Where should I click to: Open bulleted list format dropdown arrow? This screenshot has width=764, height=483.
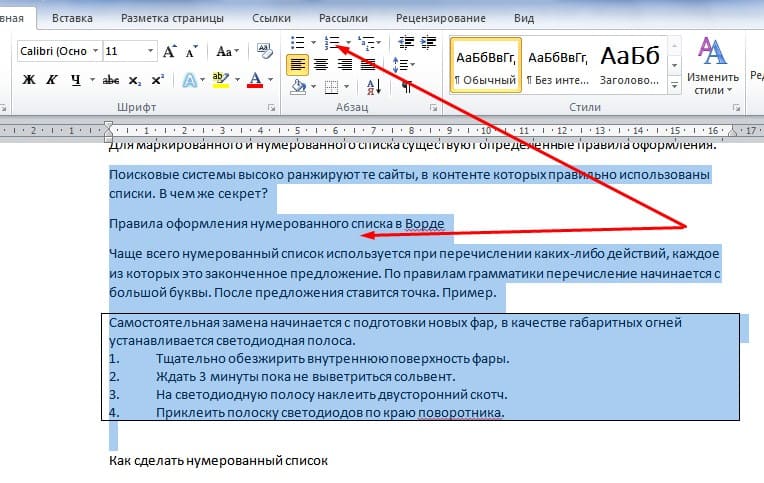pyautogui.click(x=313, y=42)
